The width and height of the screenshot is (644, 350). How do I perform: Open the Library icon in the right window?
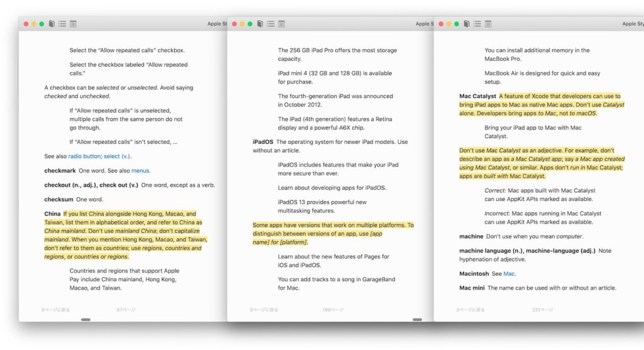coord(467,24)
